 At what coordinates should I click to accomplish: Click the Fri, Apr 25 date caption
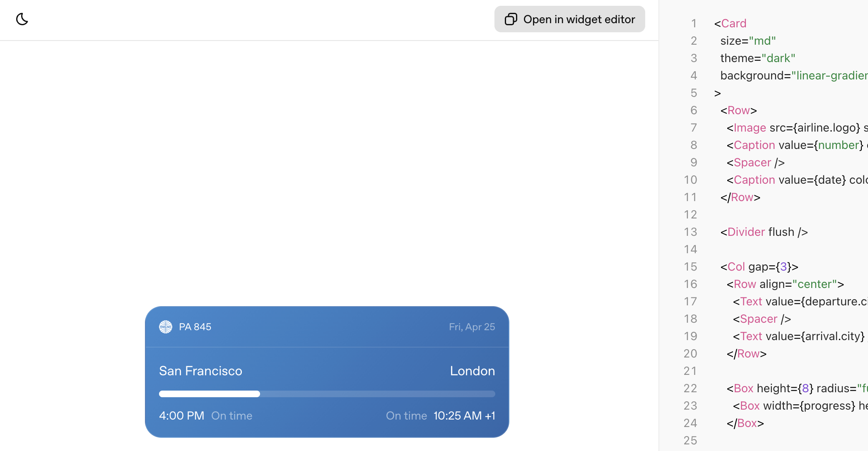[472, 327]
